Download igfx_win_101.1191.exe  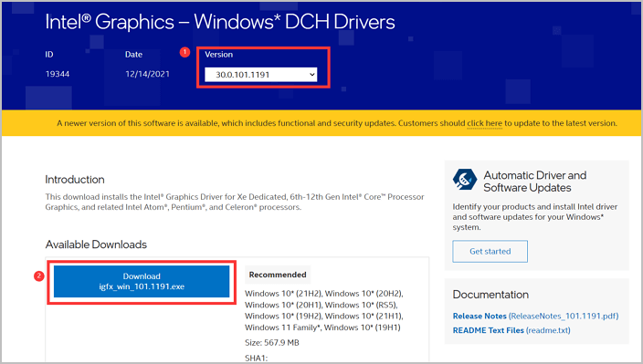coord(142,281)
